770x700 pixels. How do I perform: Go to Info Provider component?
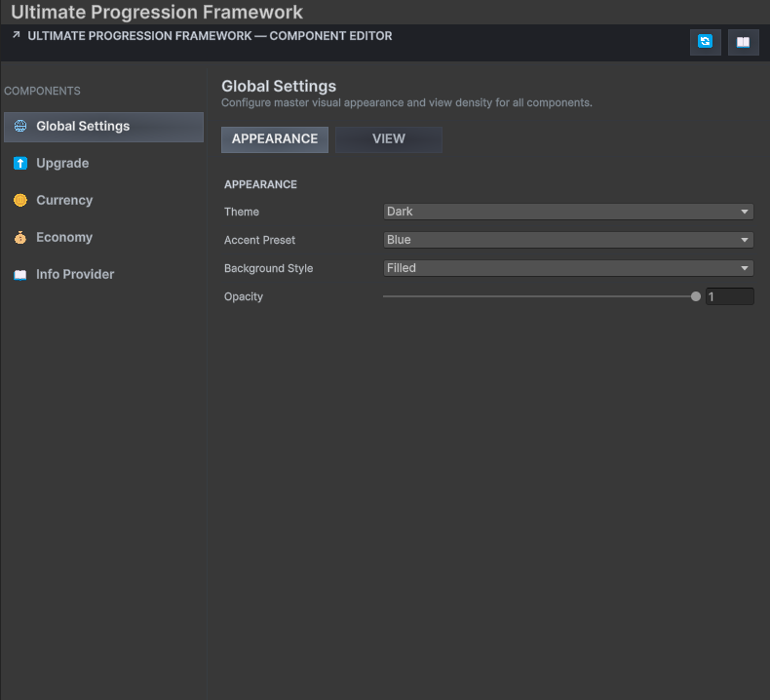tap(103, 275)
